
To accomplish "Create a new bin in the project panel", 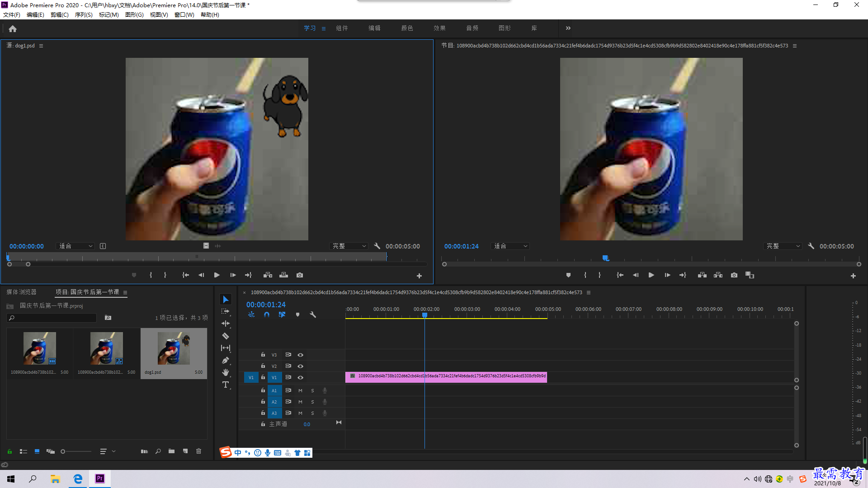I will point(171,451).
